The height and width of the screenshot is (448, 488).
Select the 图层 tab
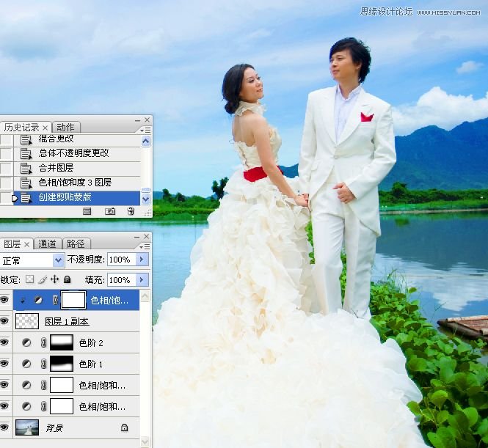pyautogui.click(x=12, y=243)
